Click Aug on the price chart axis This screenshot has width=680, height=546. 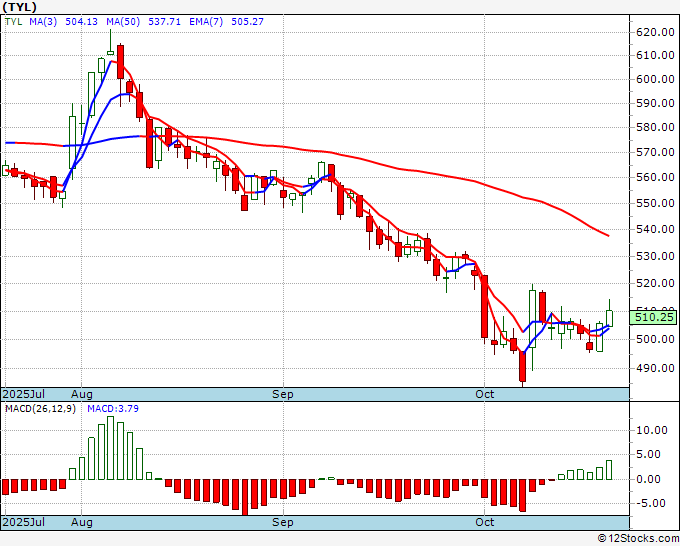point(82,394)
